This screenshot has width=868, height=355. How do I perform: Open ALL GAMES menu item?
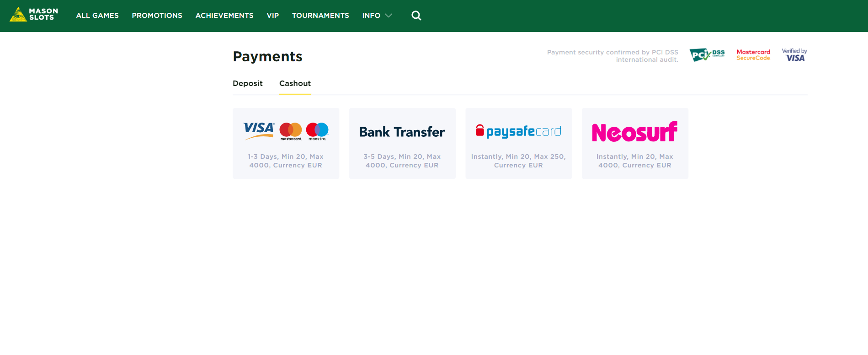[x=97, y=16]
